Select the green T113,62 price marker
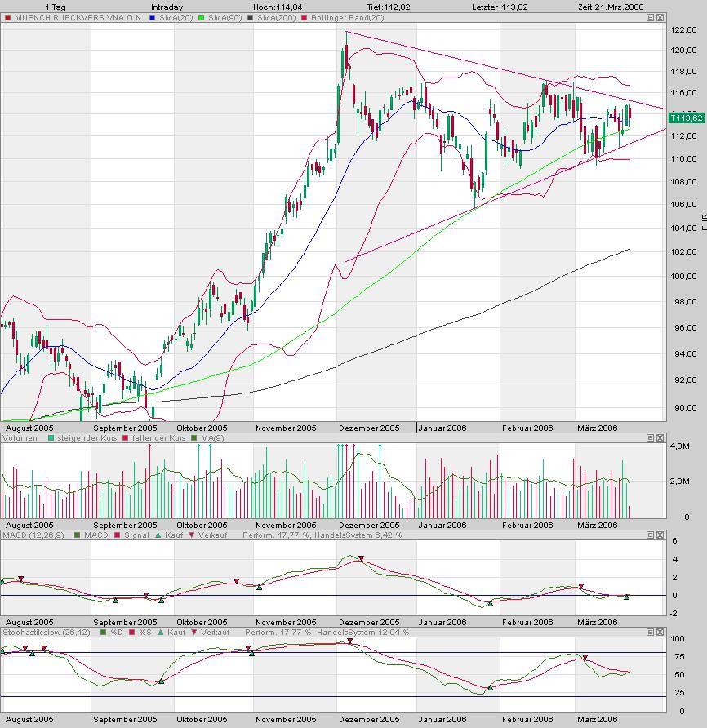This screenshot has height=728, width=707. coord(686,118)
